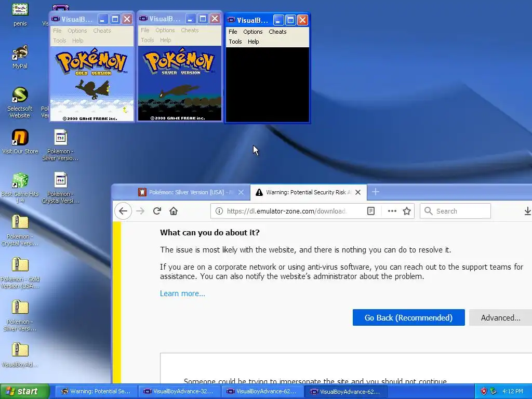The image size is (532, 399).
Task: Follow the Learn more... link
Action: [x=182, y=294]
